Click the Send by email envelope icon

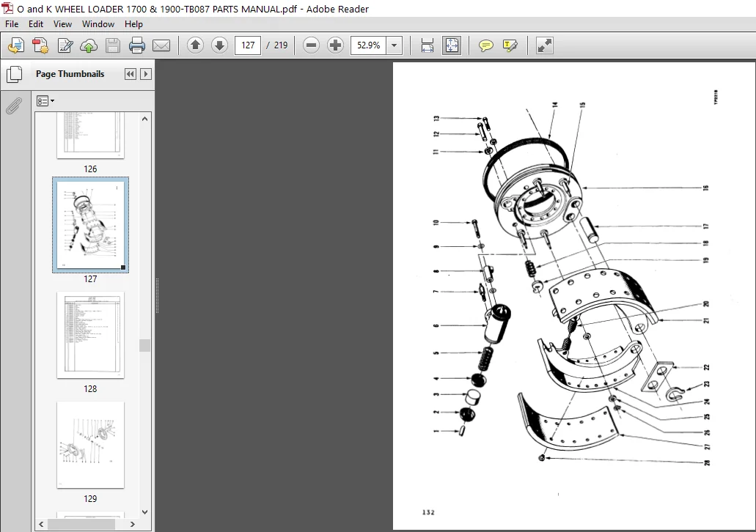click(161, 45)
